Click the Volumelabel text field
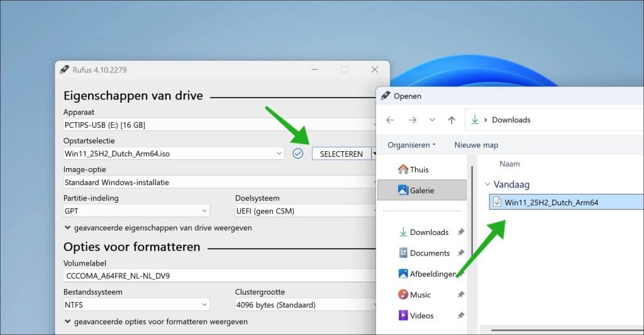The image size is (644, 335). pos(220,276)
